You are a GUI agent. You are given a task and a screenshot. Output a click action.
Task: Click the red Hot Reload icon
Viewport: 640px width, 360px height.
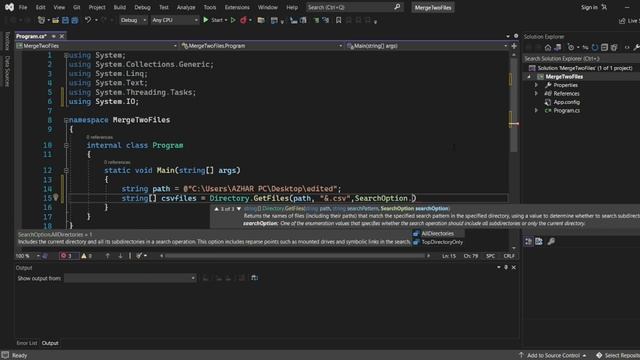[x=243, y=20]
